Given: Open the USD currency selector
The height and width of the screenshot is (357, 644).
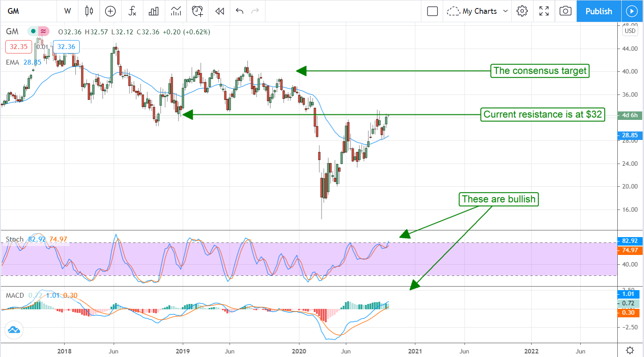Looking at the screenshot, I should (x=630, y=31).
